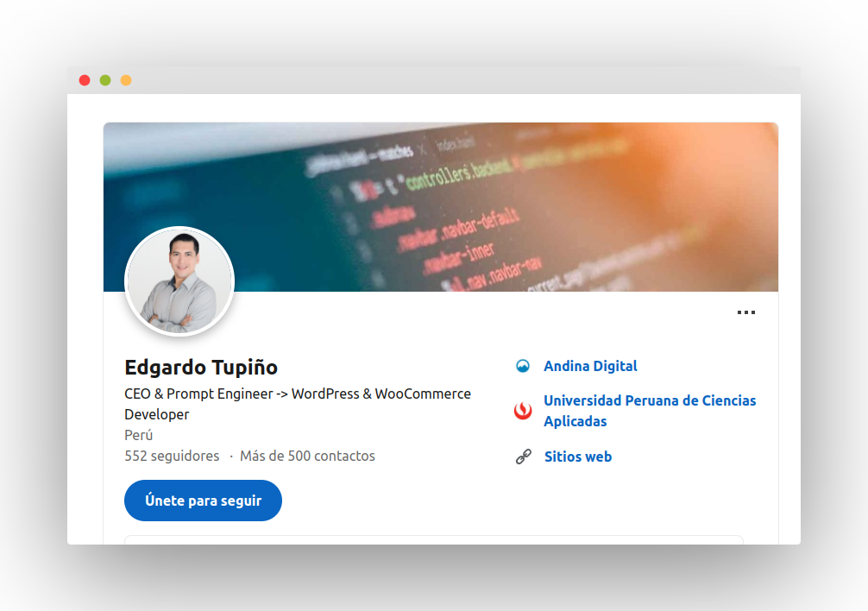This screenshot has width=868, height=611.
Task: Click the Andina Digital company logo icon
Action: tap(523, 366)
